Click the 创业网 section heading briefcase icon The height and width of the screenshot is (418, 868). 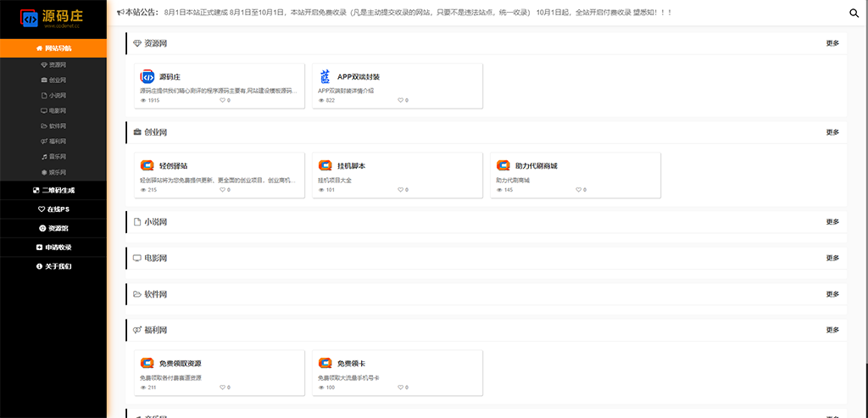(137, 132)
